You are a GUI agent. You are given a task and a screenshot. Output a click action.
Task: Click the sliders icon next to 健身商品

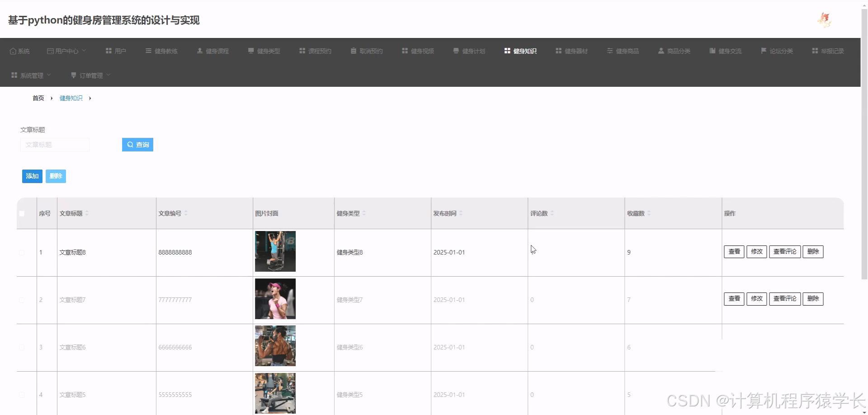[x=610, y=51]
